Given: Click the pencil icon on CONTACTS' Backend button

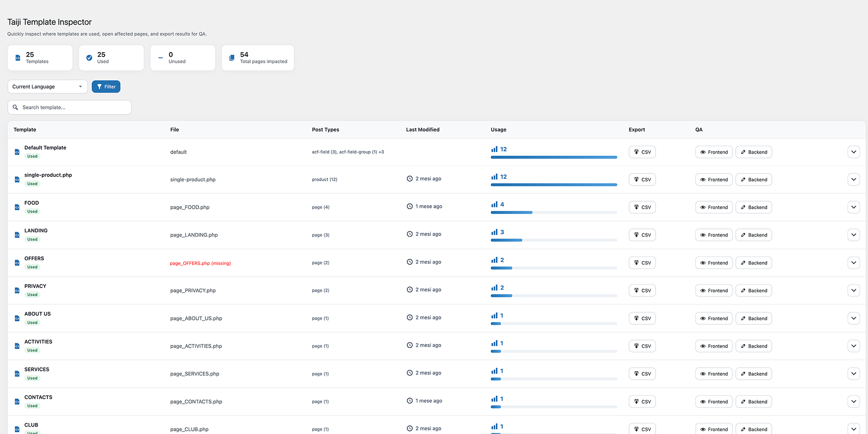Looking at the screenshot, I should click(742, 401).
